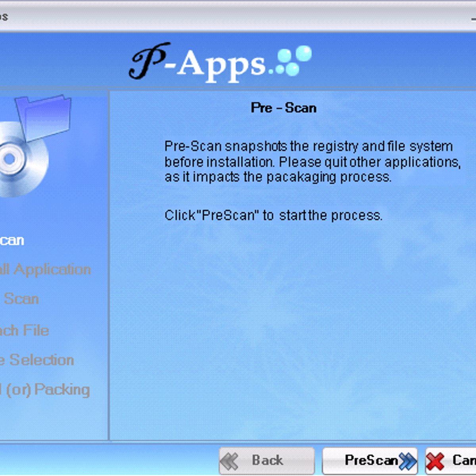Viewport: 476px width, 476px height.
Task: Click the "Pre - Scan" heading
Action: pyautogui.click(x=284, y=108)
